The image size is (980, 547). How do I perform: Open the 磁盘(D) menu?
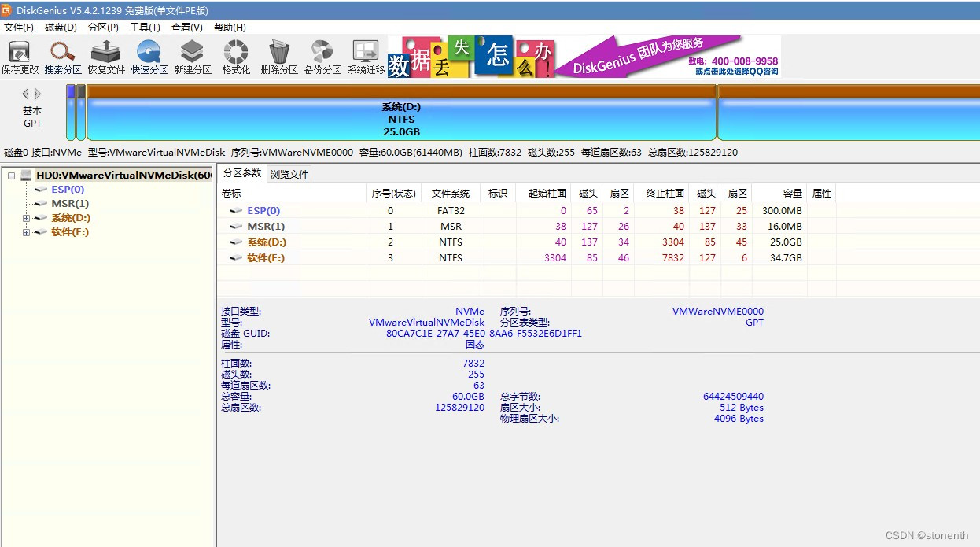61,28
